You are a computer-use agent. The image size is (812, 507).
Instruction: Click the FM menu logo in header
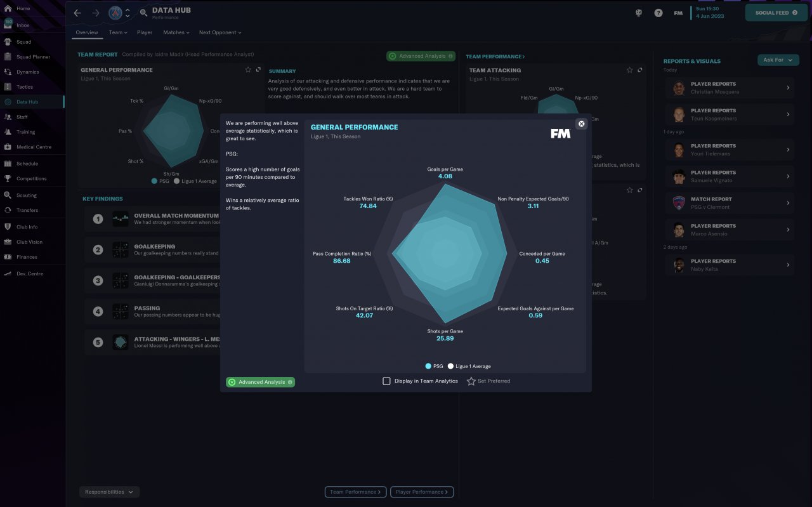click(x=678, y=13)
